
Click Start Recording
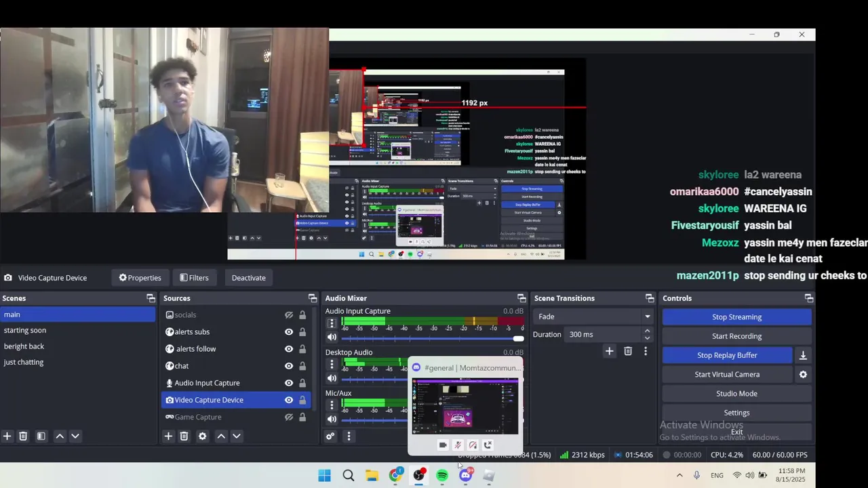(x=736, y=336)
